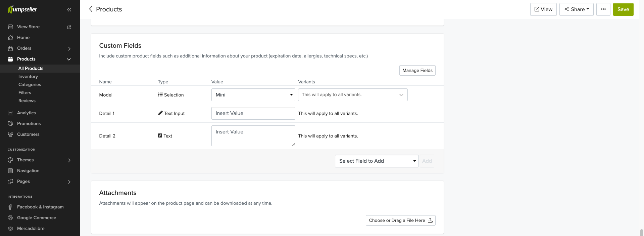644x236 pixels.
Task: Click the Customers people icon in sidebar
Action: (10, 134)
